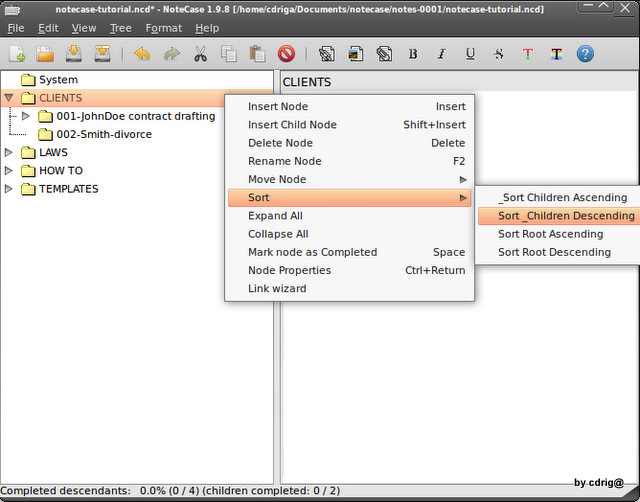Screen dimensions: 640x502
Task: Insert a picture using toolbar icon
Action: pyautogui.click(x=356, y=54)
